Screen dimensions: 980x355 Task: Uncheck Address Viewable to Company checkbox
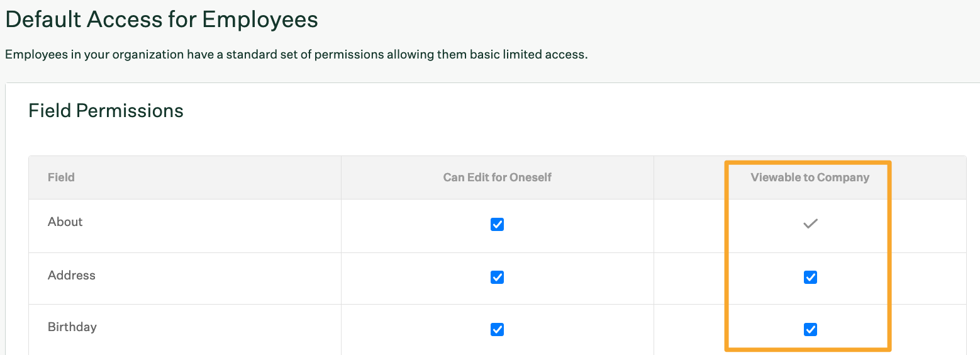[810, 277]
